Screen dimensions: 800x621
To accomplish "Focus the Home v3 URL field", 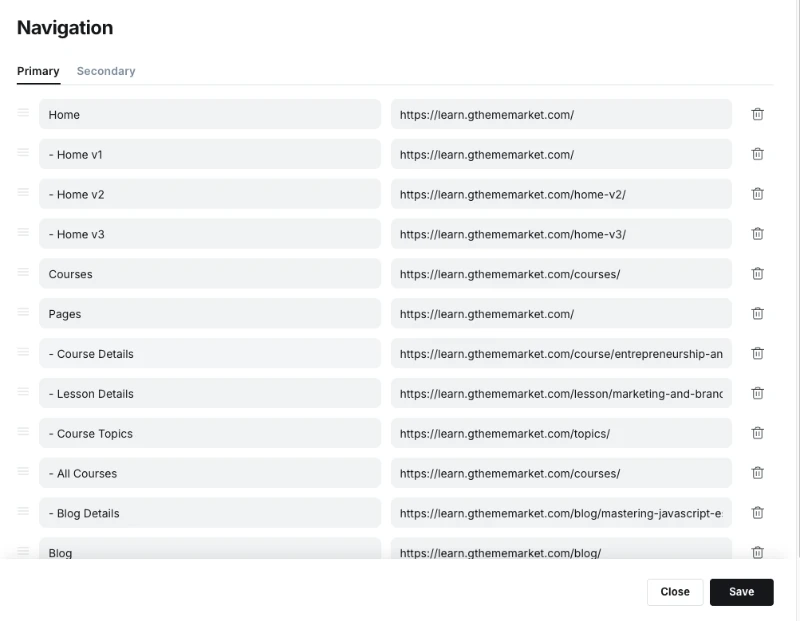I will (x=561, y=234).
